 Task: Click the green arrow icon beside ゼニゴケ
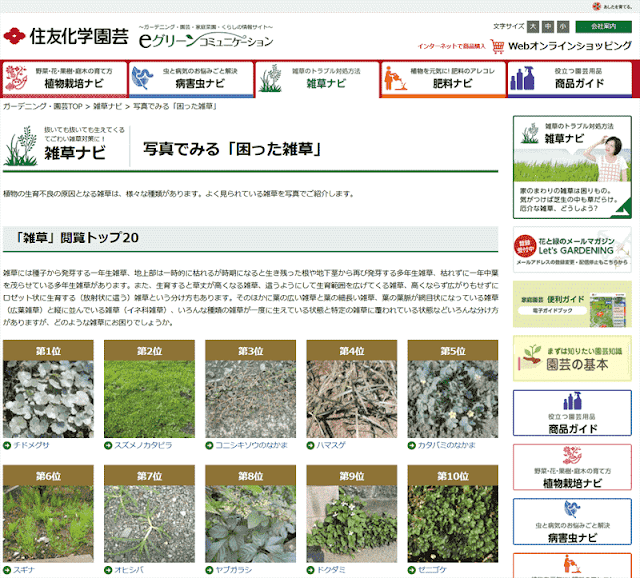click(411, 570)
